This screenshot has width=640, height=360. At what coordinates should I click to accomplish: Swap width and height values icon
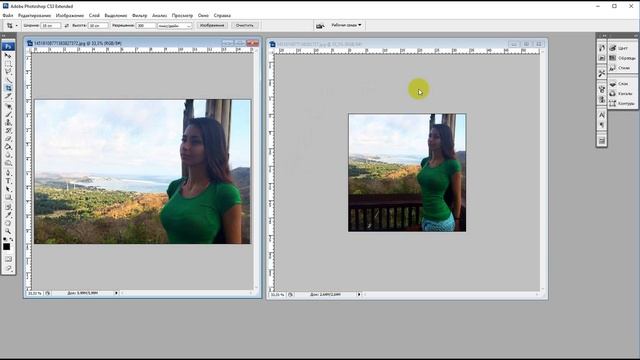67,26
